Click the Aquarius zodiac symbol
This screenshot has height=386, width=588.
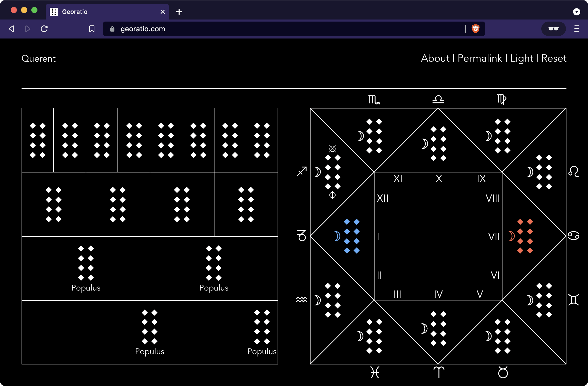click(x=302, y=300)
